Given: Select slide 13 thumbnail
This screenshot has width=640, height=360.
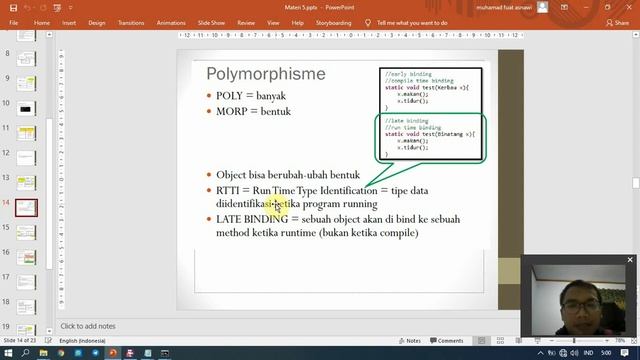Looking at the screenshot, I should pyautogui.click(x=26, y=183).
